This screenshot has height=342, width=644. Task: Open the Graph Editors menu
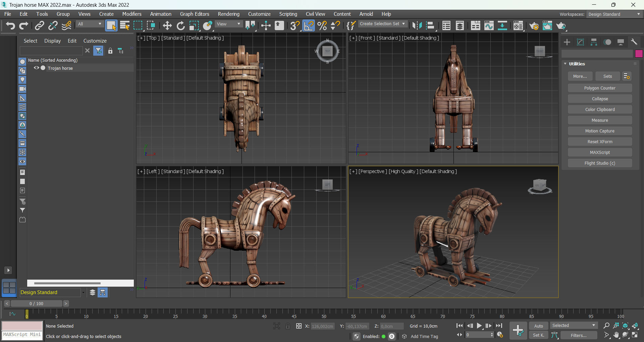point(195,14)
